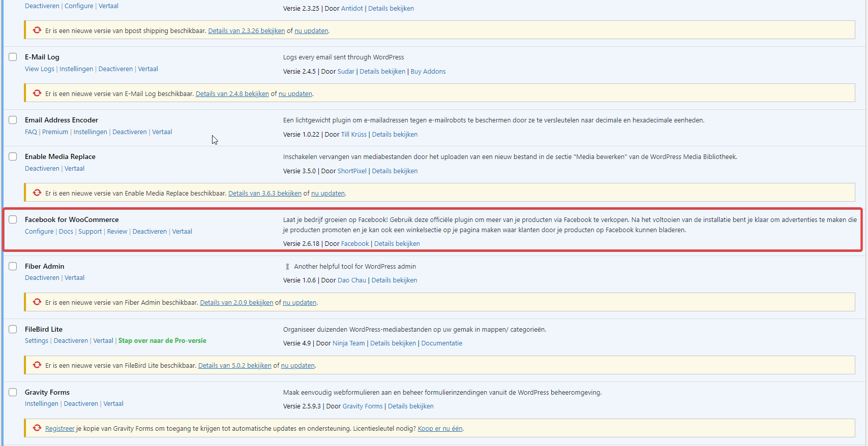This screenshot has width=868, height=446.
Task: View details of E-Mail Log 2.4.8
Action: 232,94
